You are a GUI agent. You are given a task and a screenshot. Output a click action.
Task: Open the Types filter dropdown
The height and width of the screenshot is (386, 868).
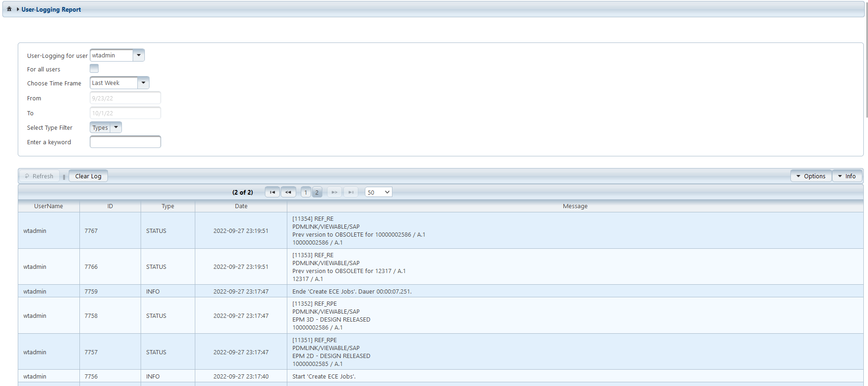[116, 127]
